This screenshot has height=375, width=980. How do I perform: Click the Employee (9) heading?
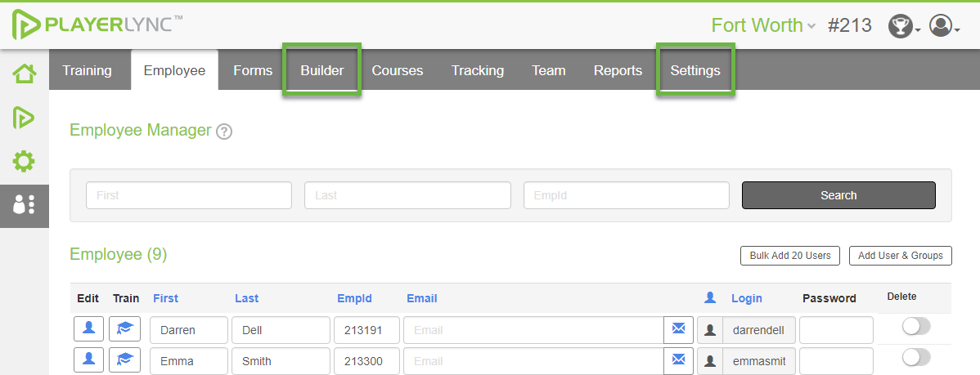point(118,255)
